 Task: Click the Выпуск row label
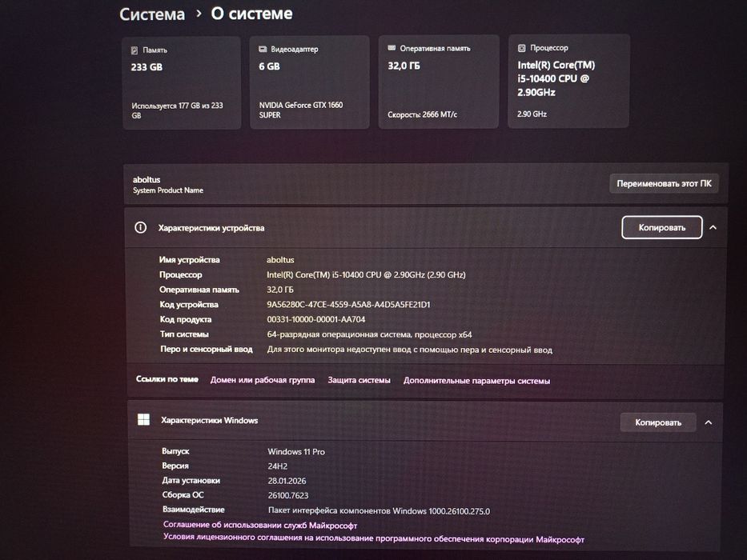tap(175, 451)
